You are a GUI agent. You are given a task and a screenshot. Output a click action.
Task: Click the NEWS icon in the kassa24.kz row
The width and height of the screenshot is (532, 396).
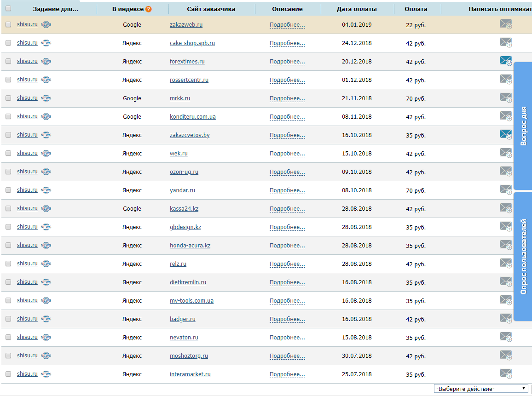tap(46, 208)
